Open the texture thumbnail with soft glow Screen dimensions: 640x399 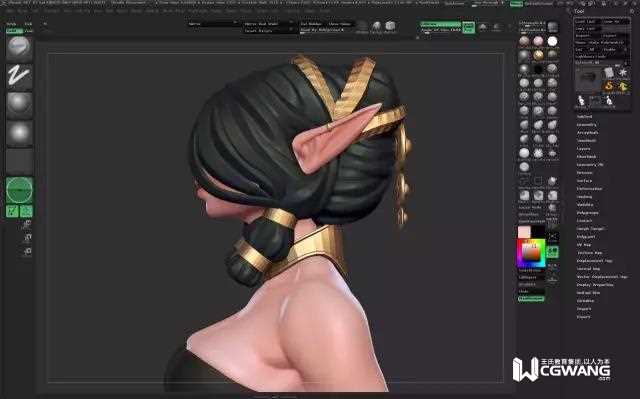click(19, 133)
